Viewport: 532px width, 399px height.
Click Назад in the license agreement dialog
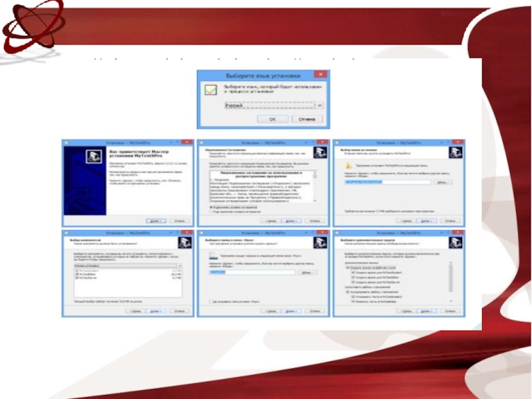click(x=271, y=221)
